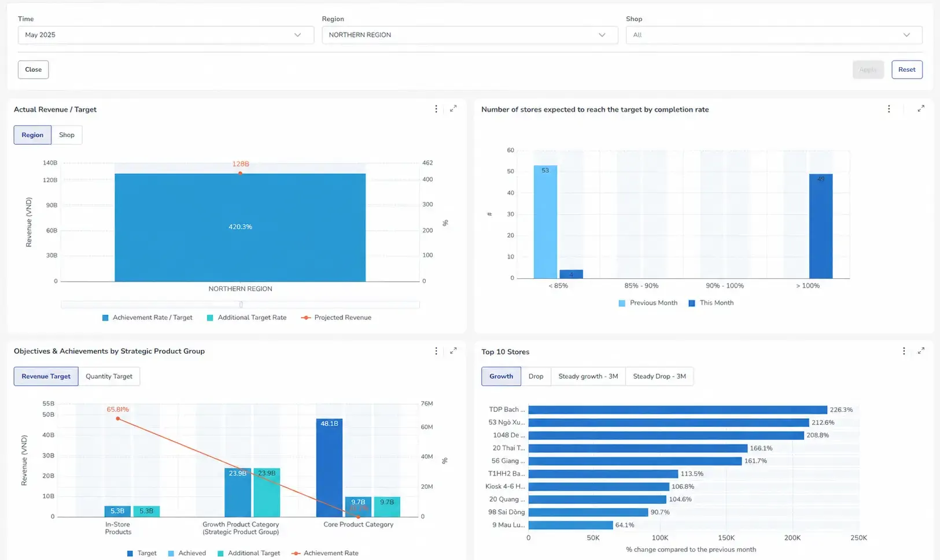Open the Shop dropdown showing All

tap(774, 35)
